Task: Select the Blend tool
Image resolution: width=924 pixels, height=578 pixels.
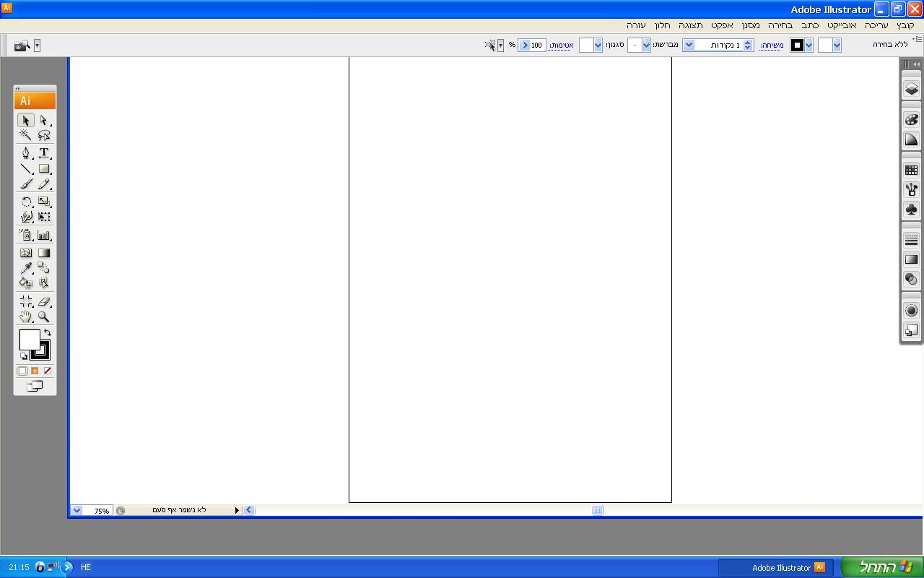Action: click(44, 268)
